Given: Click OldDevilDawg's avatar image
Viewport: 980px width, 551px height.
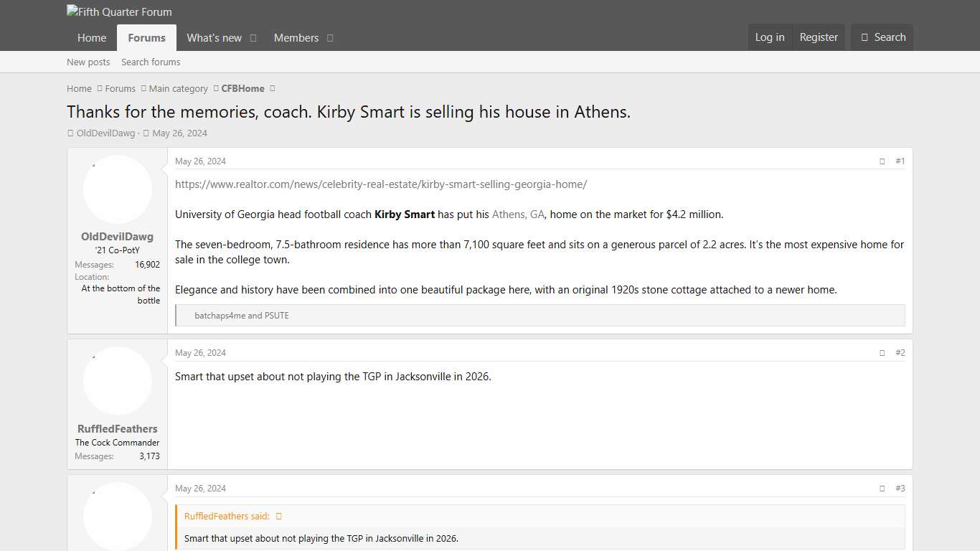Looking at the screenshot, I should 117,189.
